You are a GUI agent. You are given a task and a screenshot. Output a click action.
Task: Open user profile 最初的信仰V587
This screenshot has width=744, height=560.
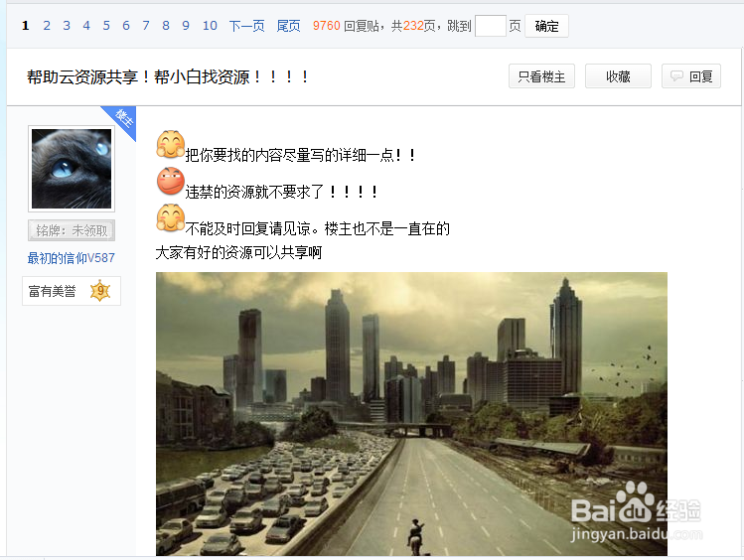pyautogui.click(x=72, y=258)
